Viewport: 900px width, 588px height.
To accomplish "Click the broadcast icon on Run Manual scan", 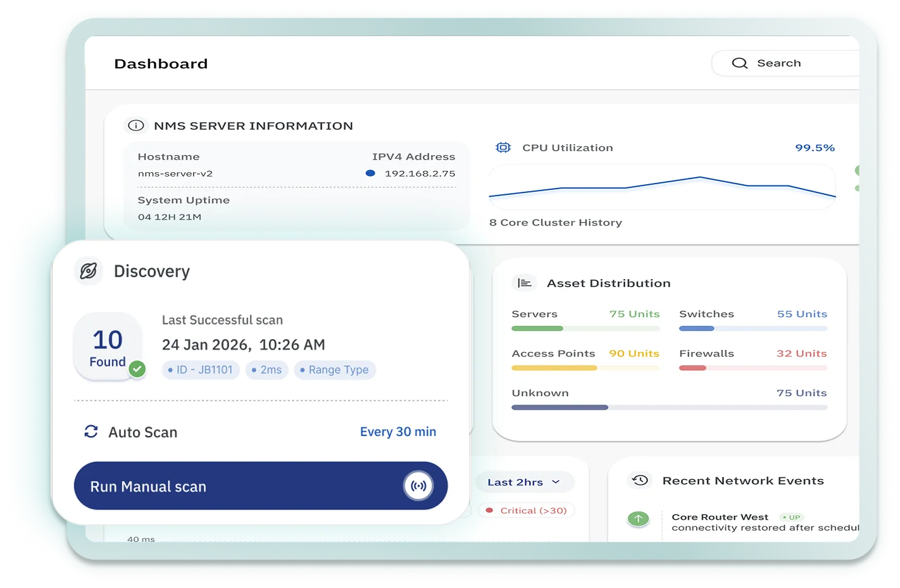I will pos(418,486).
